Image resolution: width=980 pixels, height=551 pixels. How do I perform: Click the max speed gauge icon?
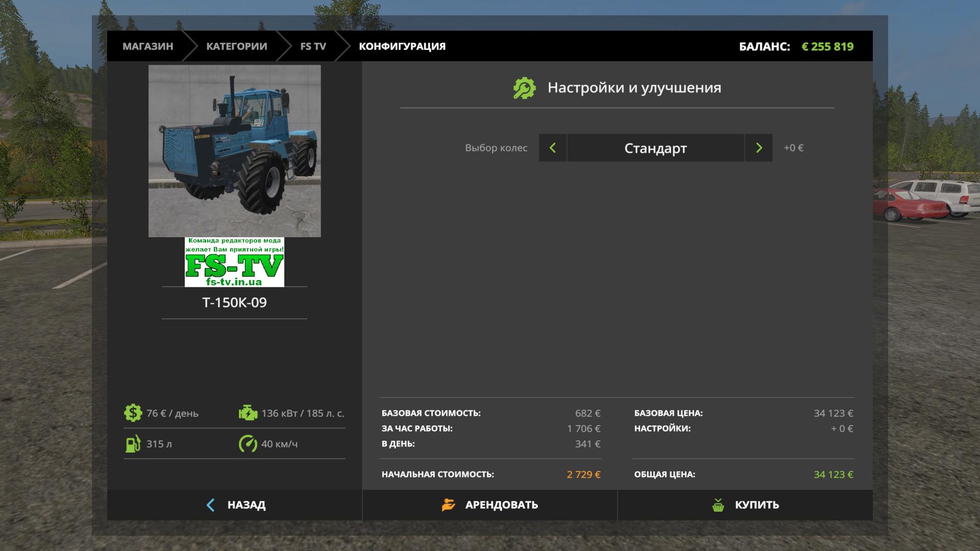click(x=248, y=443)
